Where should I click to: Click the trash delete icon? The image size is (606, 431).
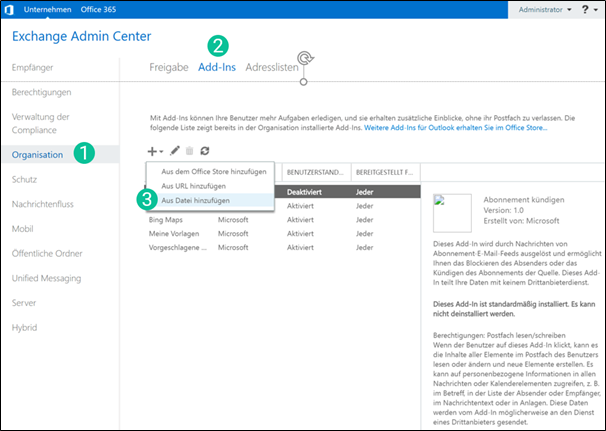tap(189, 150)
